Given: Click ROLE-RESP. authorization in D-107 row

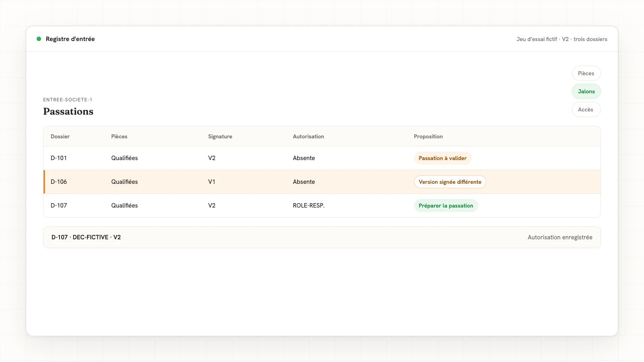Looking at the screenshot, I should (309, 206).
